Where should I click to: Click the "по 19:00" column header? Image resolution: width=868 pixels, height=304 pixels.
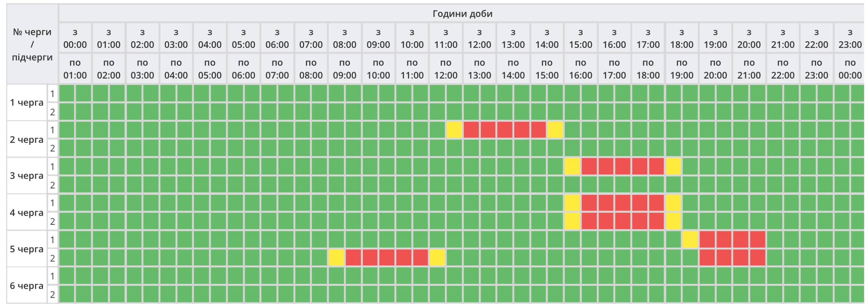click(x=682, y=69)
